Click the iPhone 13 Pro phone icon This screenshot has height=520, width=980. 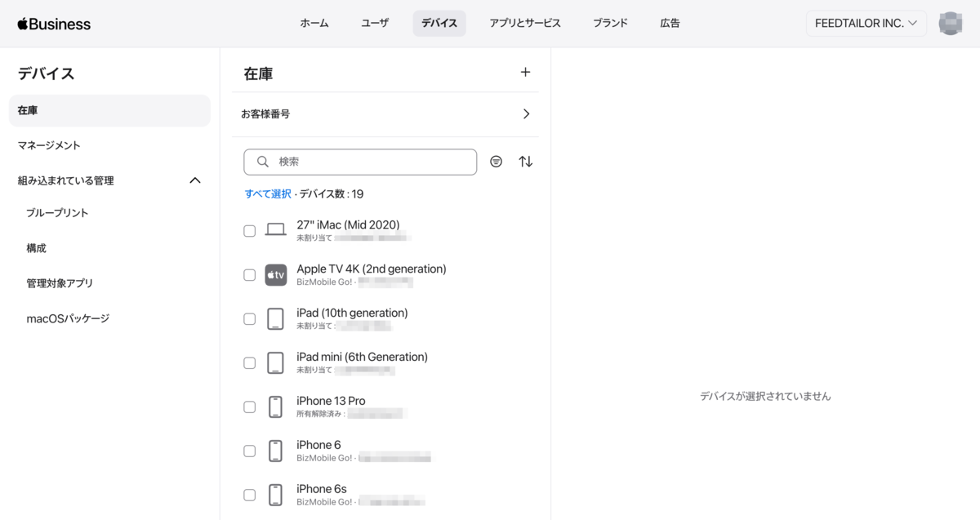point(276,407)
